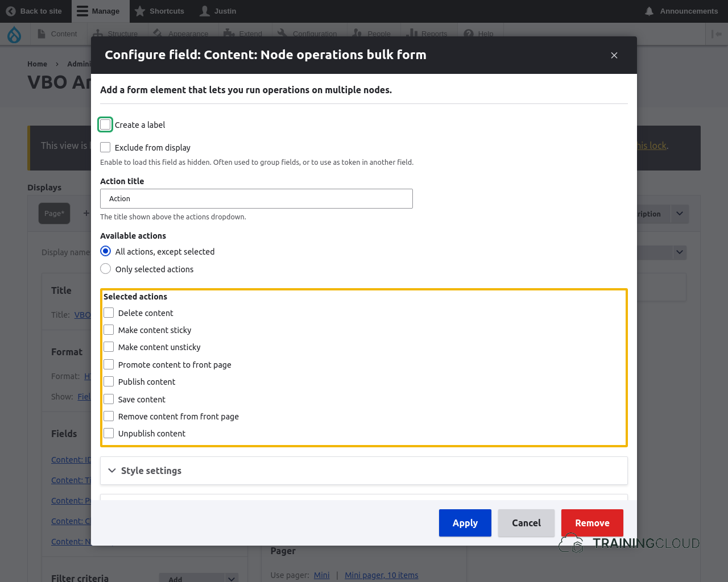
Task: Close the Configure field dialog
Action: point(614,55)
